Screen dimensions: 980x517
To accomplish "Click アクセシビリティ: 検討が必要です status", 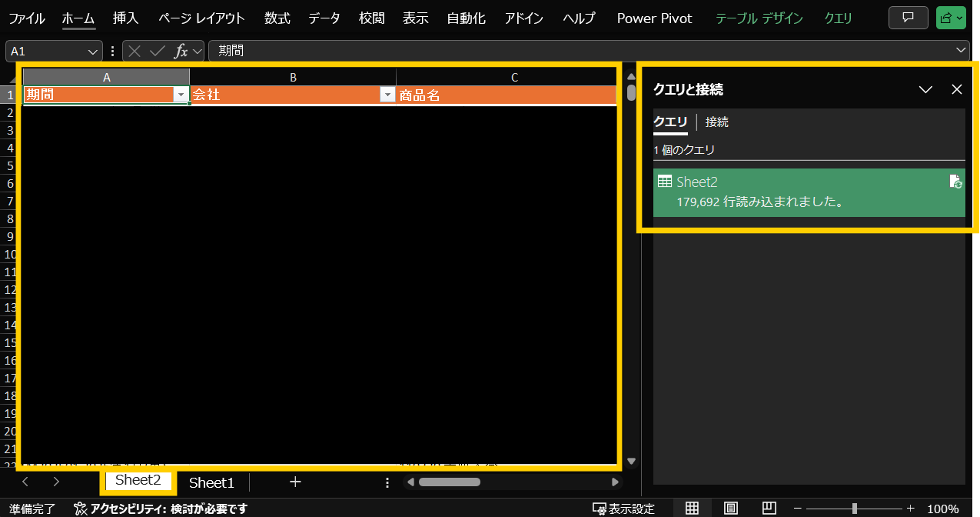I will pos(161,509).
